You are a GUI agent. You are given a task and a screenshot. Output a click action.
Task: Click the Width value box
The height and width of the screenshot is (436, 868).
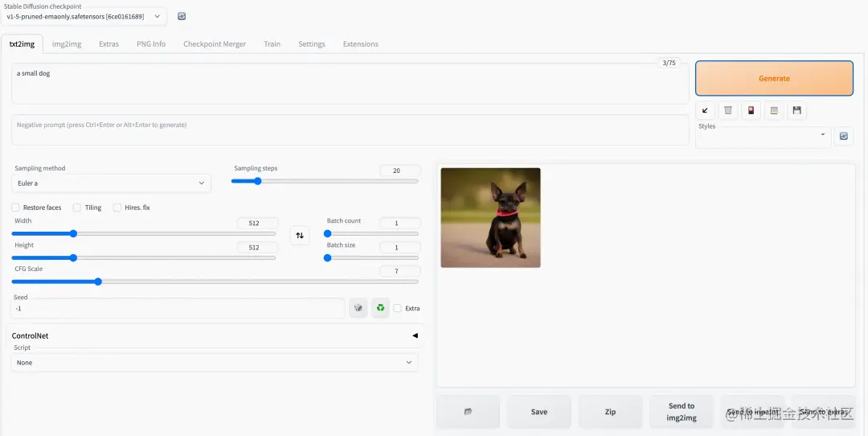[x=257, y=224]
